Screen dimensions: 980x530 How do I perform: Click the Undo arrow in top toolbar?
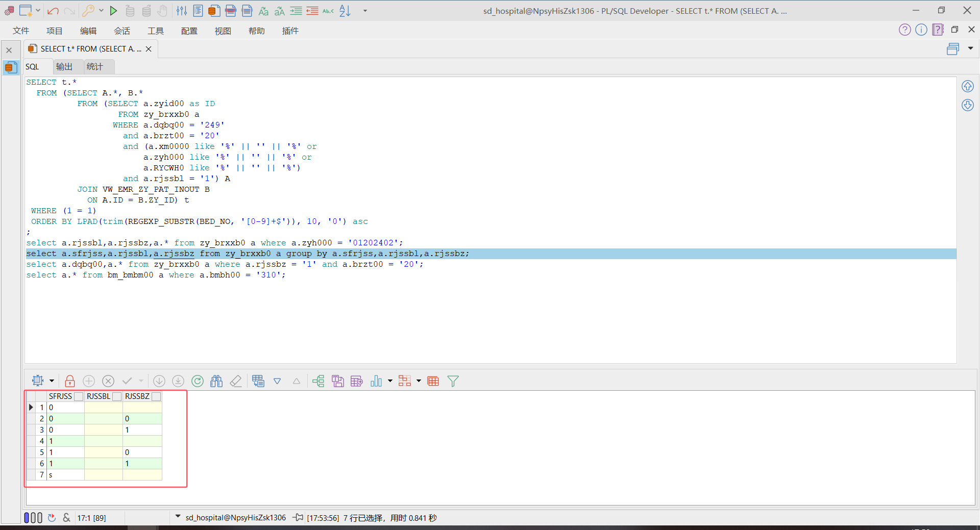tap(53, 11)
